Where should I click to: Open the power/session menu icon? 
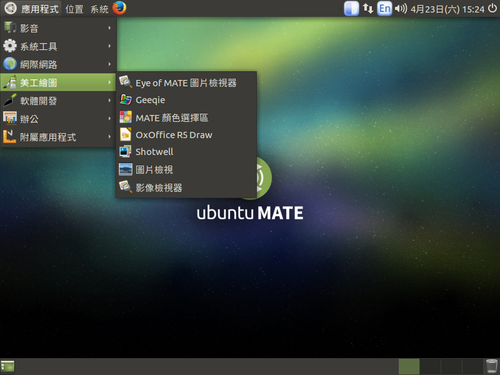point(492,8)
